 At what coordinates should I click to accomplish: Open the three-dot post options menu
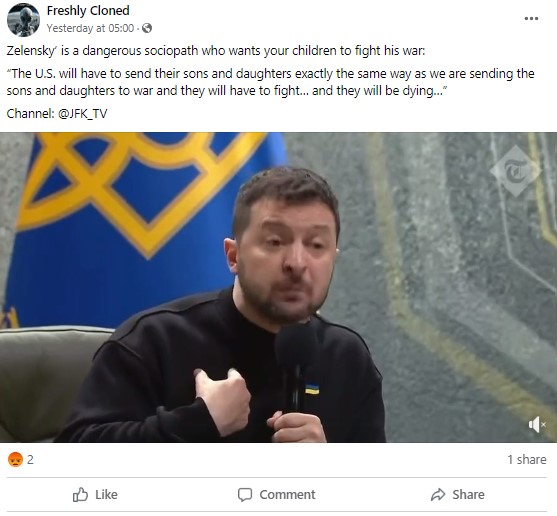(531, 18)
